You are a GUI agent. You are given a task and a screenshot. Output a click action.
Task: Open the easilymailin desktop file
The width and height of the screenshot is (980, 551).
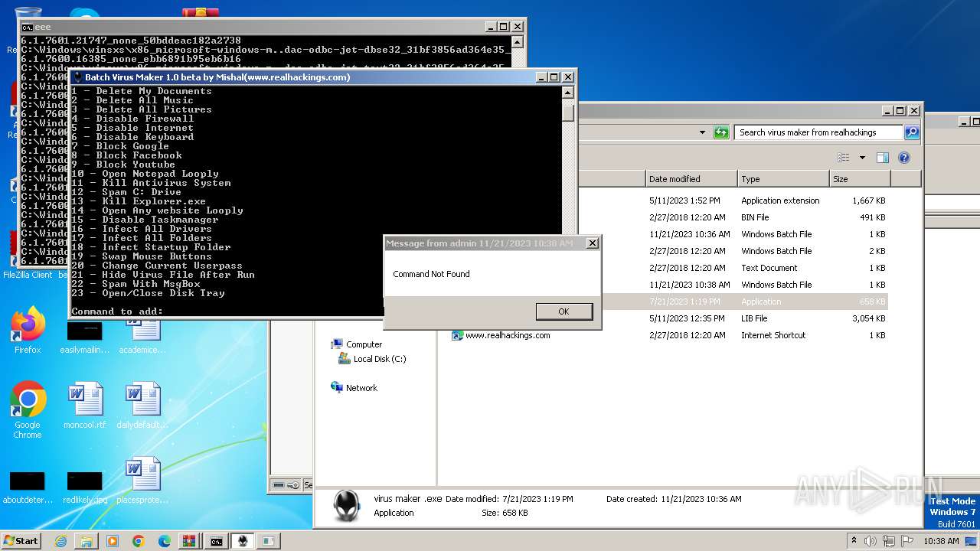(x=85, y=337)
